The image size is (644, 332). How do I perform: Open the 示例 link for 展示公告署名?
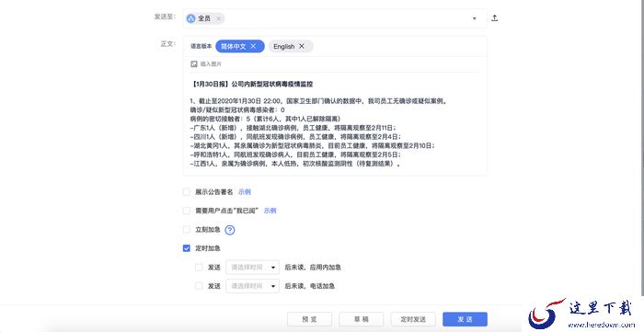click(x=245, y=191)
